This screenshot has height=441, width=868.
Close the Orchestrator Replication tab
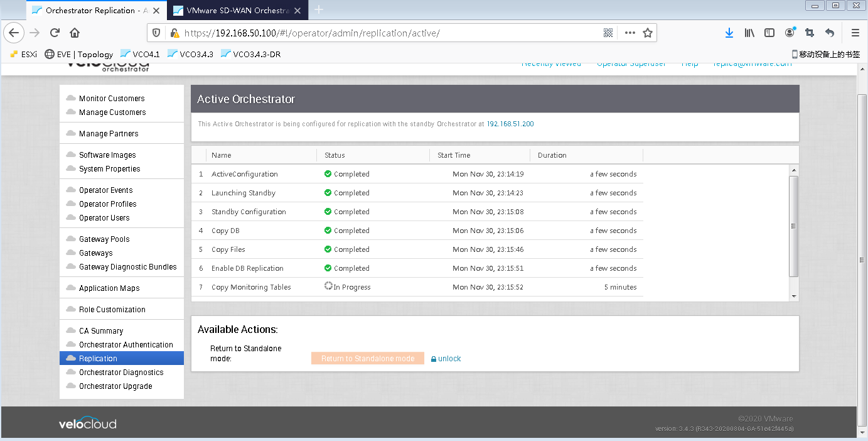click(157, 10)
